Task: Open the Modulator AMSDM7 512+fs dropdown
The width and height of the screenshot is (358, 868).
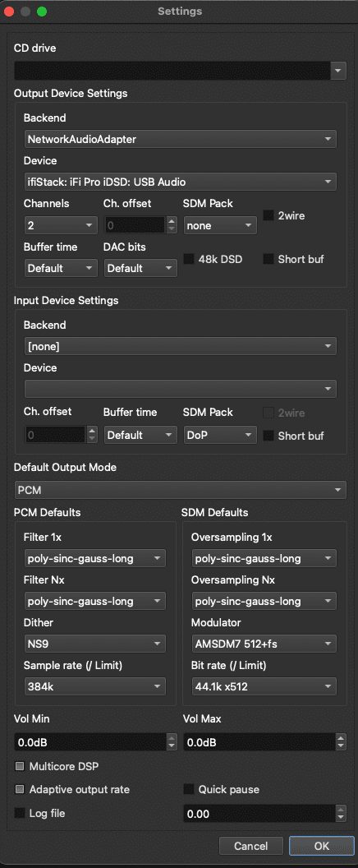Action: [x=264, y=644]
